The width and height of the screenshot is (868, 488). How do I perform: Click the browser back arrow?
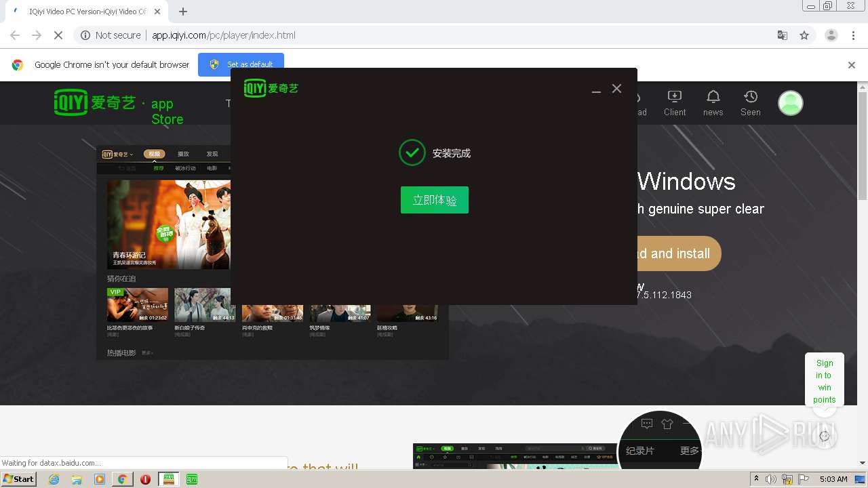[x=15, y=35]
